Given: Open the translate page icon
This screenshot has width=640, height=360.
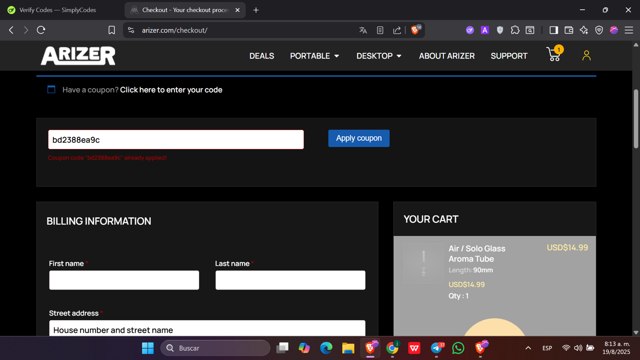Looking at the screenshot, I should click(363, 30).
